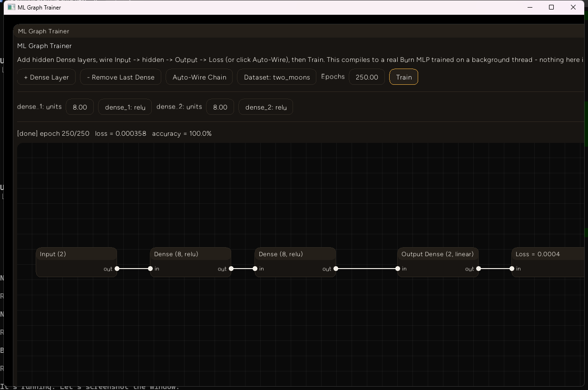The width and height of the screenshot is (588, 390).
Task: Click the second Dense node in port
Action: tap(255, 269)
